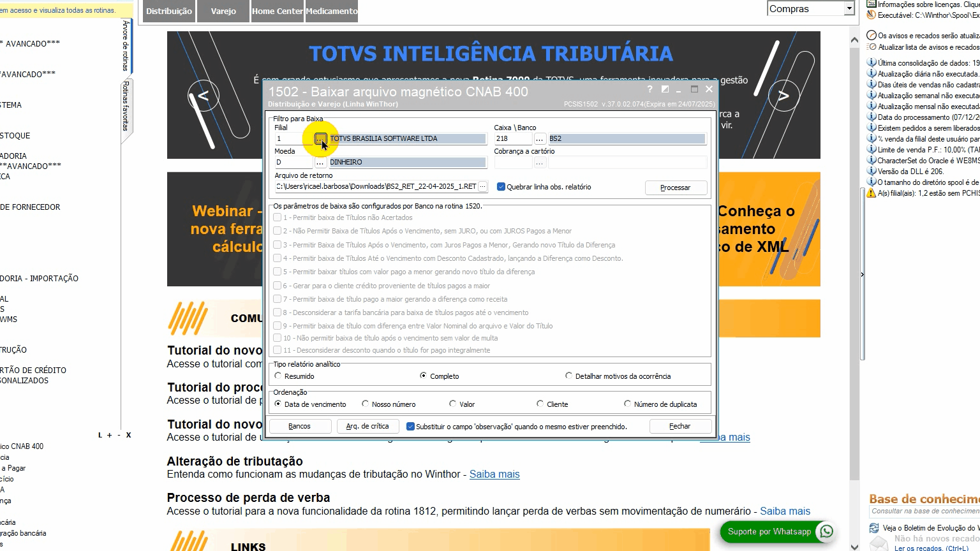Click the Atualizar lista de avisos icon

(872, 47)
